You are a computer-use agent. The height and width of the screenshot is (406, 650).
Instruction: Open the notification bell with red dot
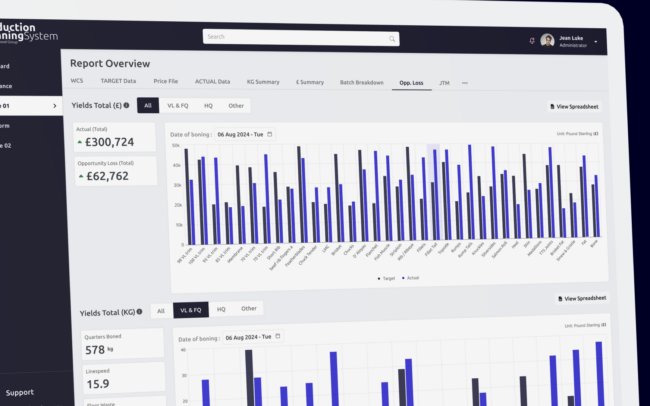(532, 41)
